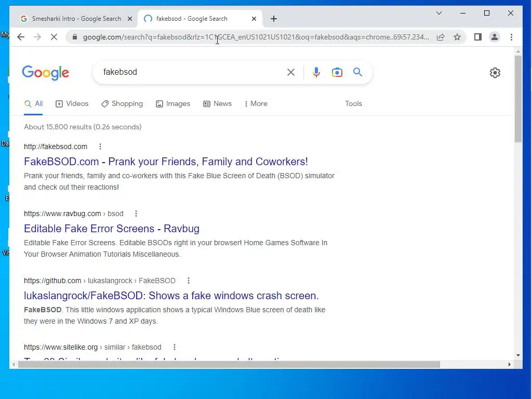Stop loading the page
This screenshot has width=532, height=399.
[x=54, y=37]
